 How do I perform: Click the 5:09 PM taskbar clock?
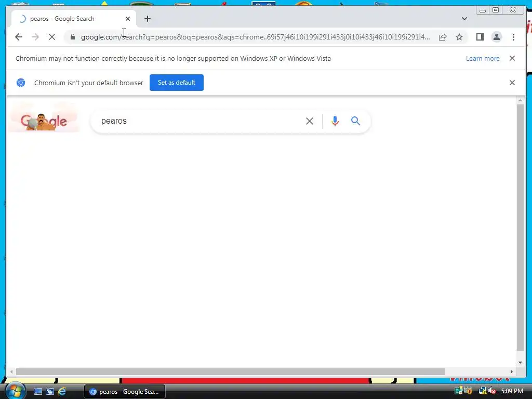pos(512,391)
